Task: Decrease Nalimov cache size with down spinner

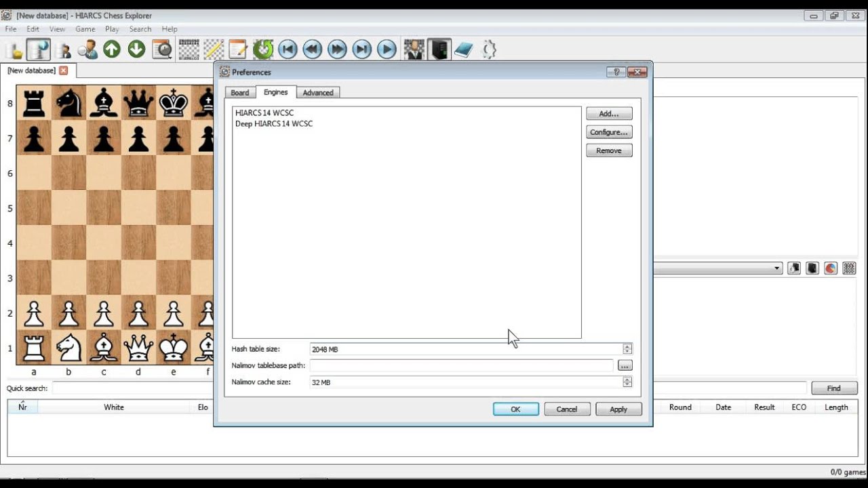Action: [x=627, y=385]
